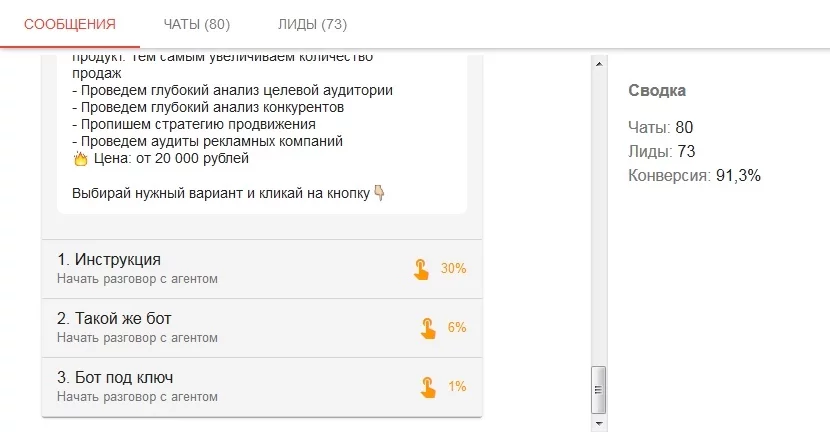
Task: Click the 6% click-rate value
Action: pyautogui.click(x=457, y=328)
